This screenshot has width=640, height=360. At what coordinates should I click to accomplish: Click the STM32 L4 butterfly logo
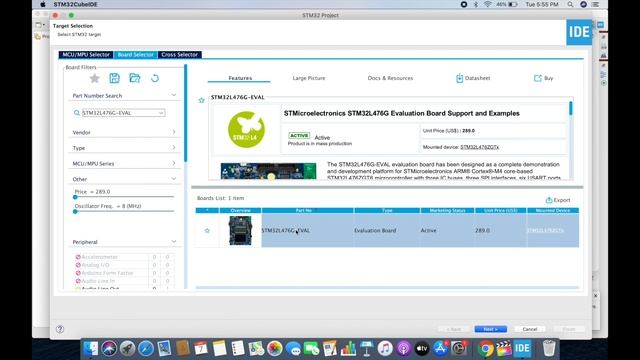246,129
